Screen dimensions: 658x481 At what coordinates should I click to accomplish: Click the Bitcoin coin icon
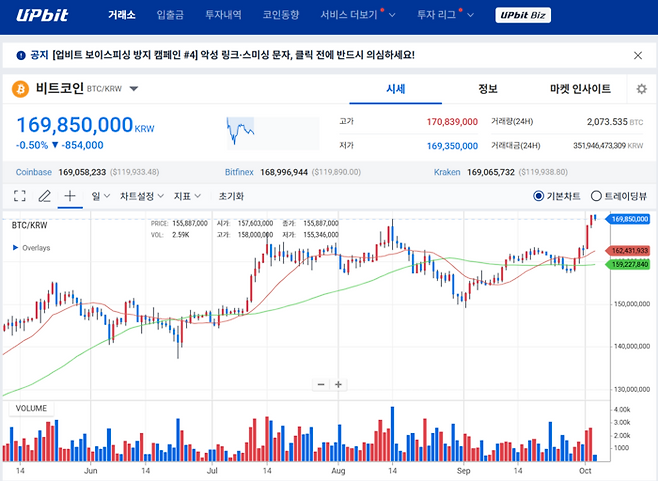(21, 89)
